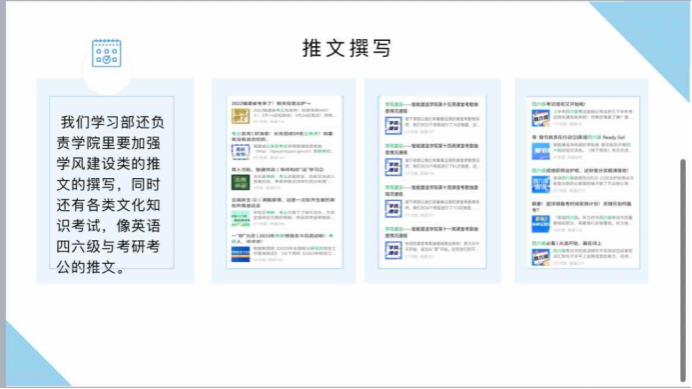Click the dark green square thumbnail in the first list
This screenshot has width=692, height=389.
tap(241, 182)
